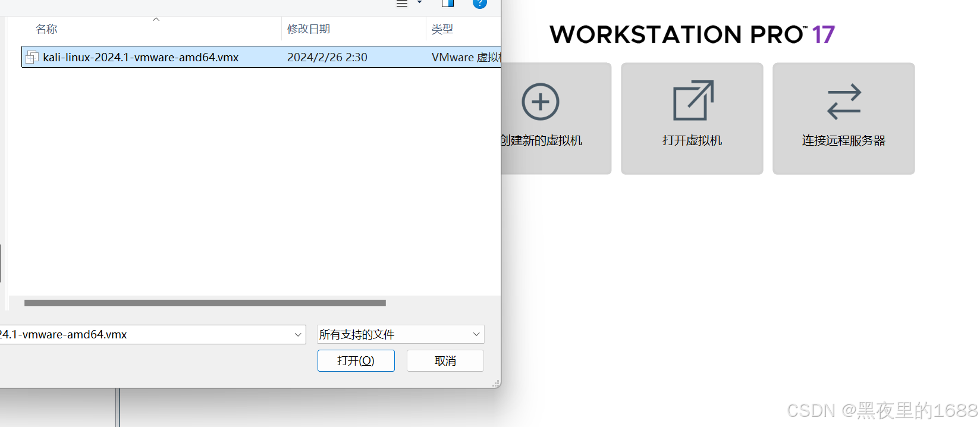Click the 连接远程服务器 tile in VMware

[x=843, y=118]
